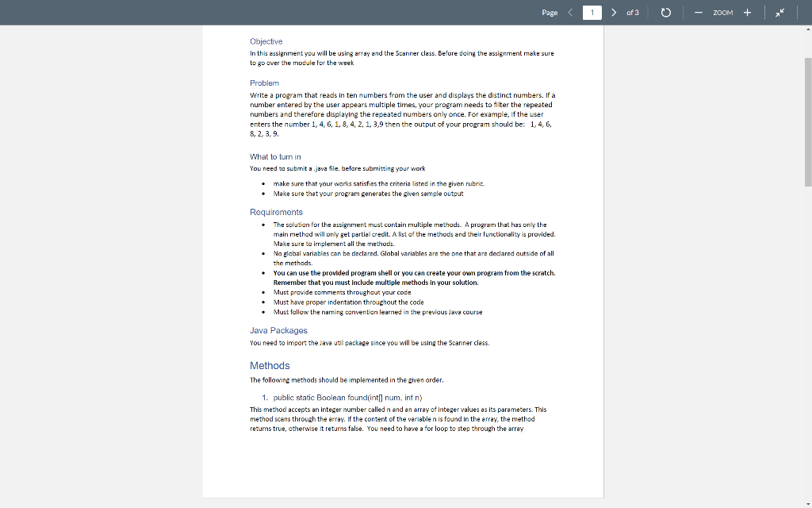Click the 'of 3' page count text

(633, 13)
